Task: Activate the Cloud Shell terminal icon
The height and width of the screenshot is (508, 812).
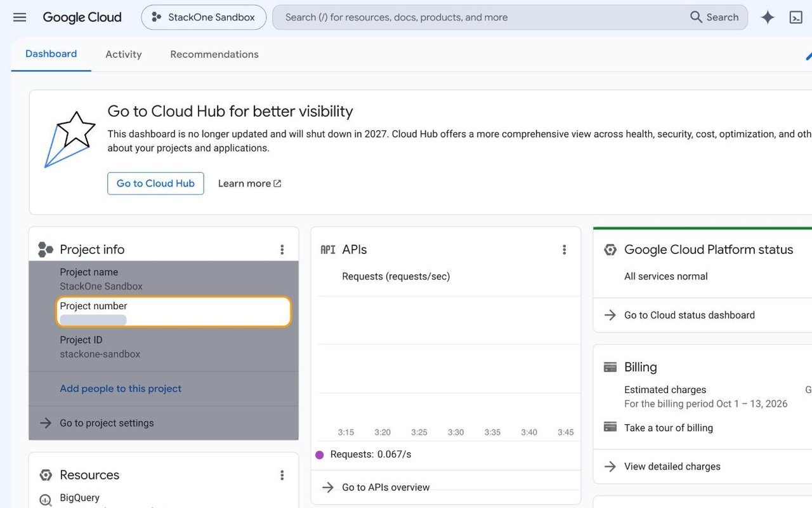Action: [796, 17]
